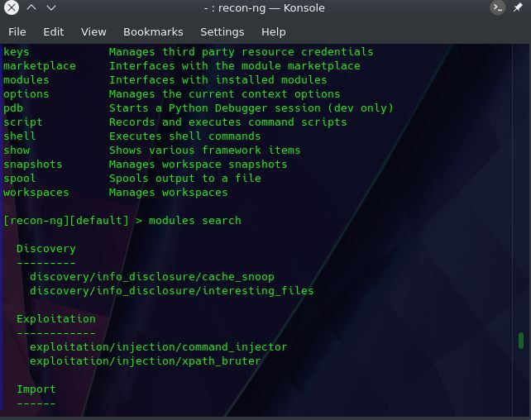Close the Konsole window
The width and height of the screenshot is (531, 420).
(12, 7)
